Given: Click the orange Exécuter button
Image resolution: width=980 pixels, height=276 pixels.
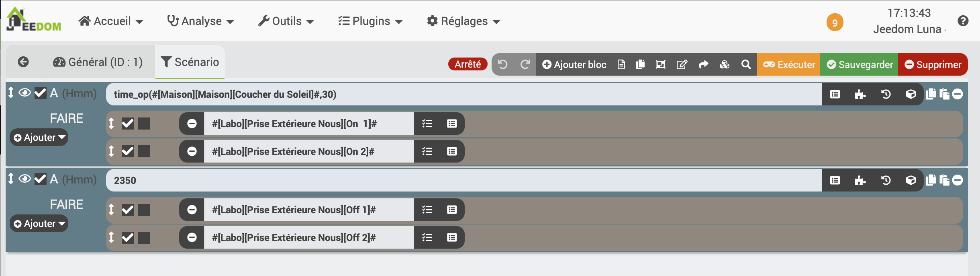Looking at the screenshot, I should [788, 64].
